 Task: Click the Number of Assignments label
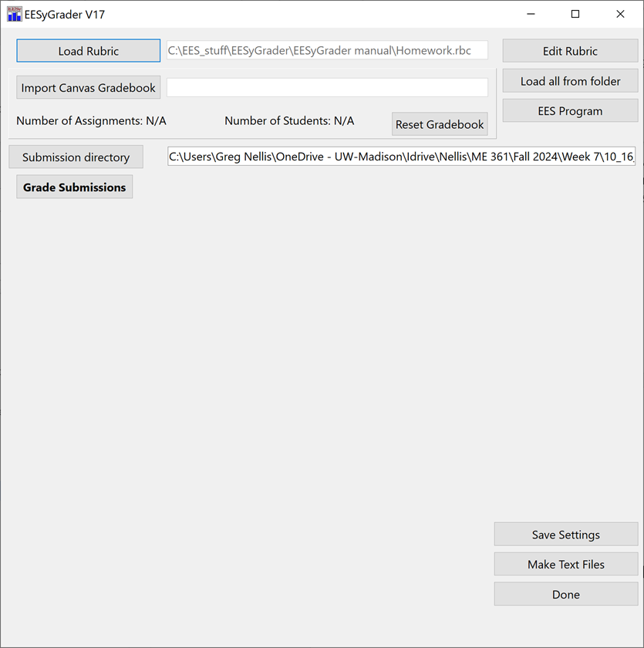[x=91, y=121]
